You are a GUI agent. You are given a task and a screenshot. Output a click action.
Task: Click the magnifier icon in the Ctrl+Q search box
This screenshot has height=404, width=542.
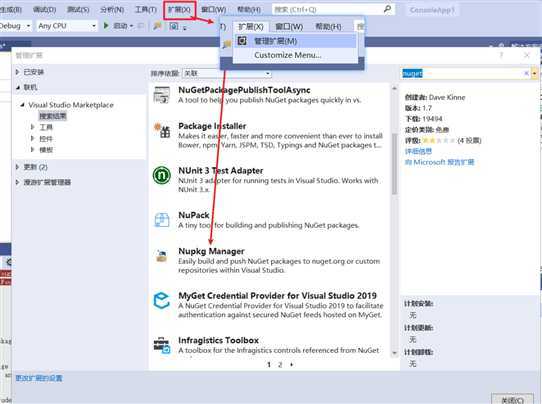click(387, 9)
